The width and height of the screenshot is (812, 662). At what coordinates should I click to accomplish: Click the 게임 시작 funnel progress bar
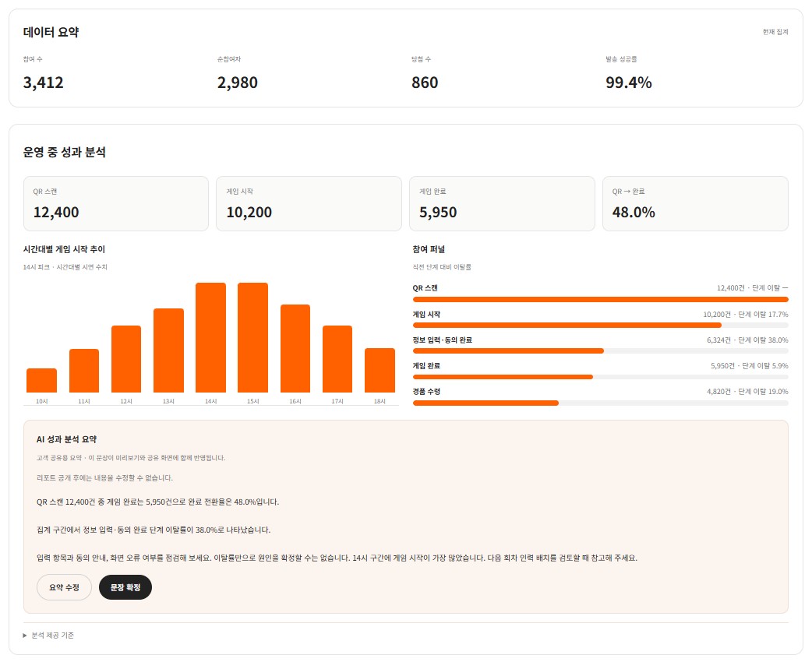pos(600,326)
